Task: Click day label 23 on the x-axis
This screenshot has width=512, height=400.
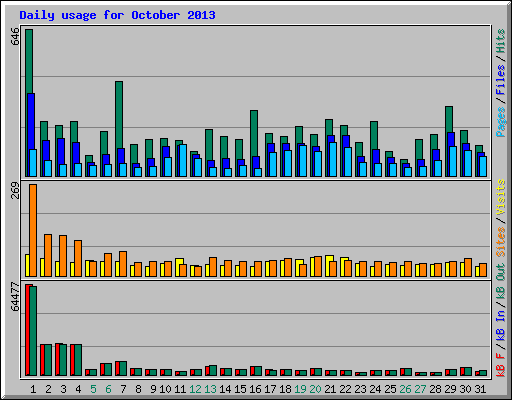Action: pos(360,389)
